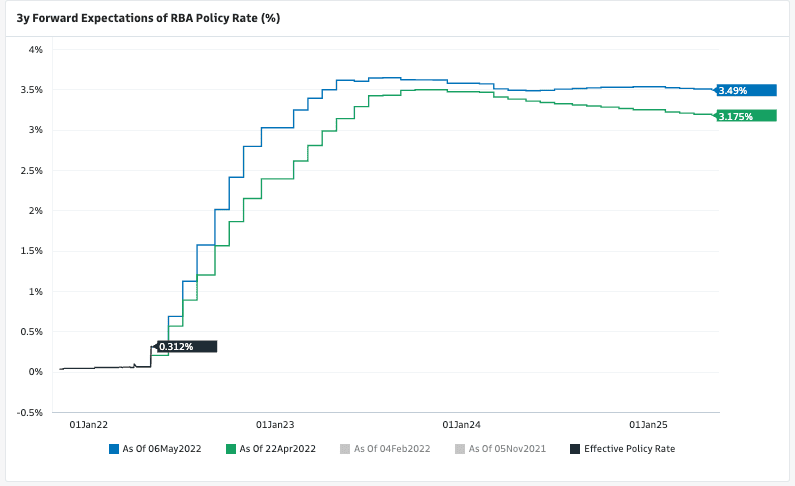Enable the "As Of 05Nov2021" legend entry

507,449
